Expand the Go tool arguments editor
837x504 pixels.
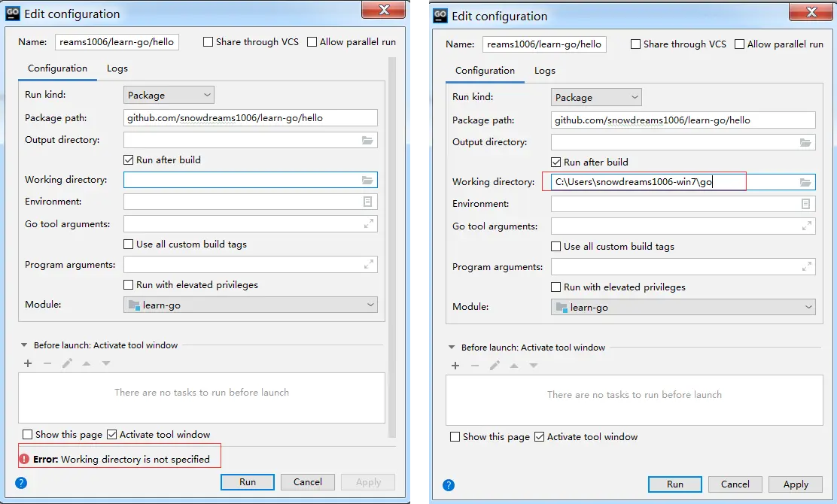[x=367, y=223]
